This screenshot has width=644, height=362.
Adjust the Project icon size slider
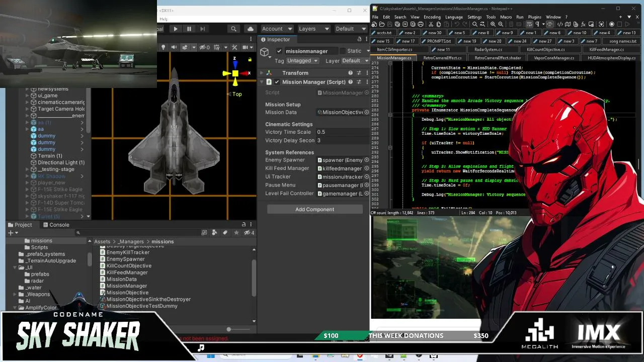coord(229,329)
